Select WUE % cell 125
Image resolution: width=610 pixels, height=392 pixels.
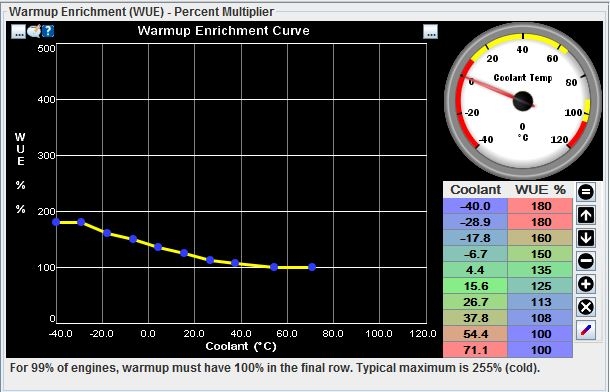pos(540,286)
